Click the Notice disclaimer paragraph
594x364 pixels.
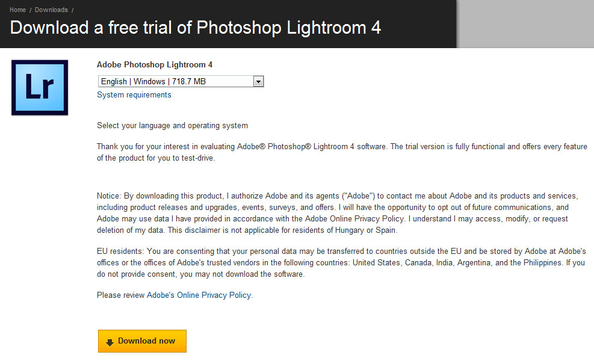tap(338, 213)
